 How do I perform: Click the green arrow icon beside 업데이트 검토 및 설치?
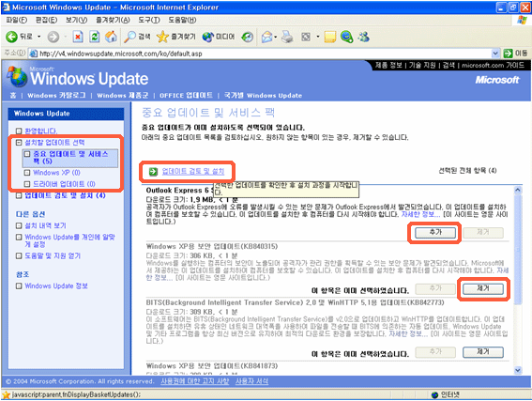pyautogui.click(x=153, y=172)
